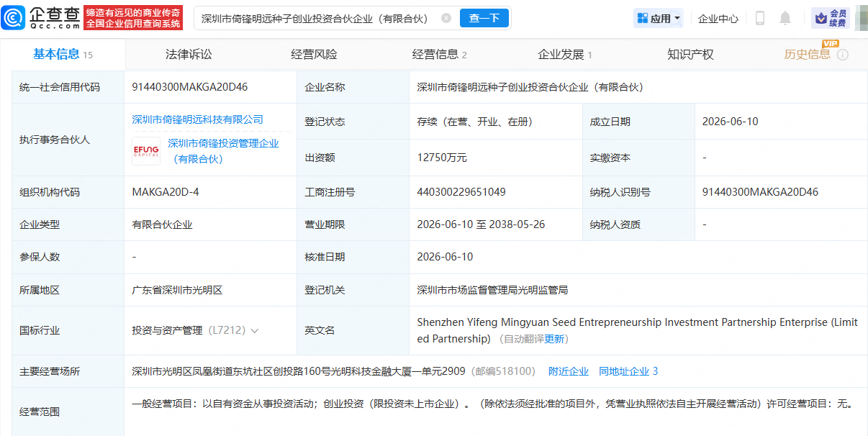Click the EFUNG Capital logo thumbnail
Viewport: 868px width, 436px height.
tap(146, 150)
